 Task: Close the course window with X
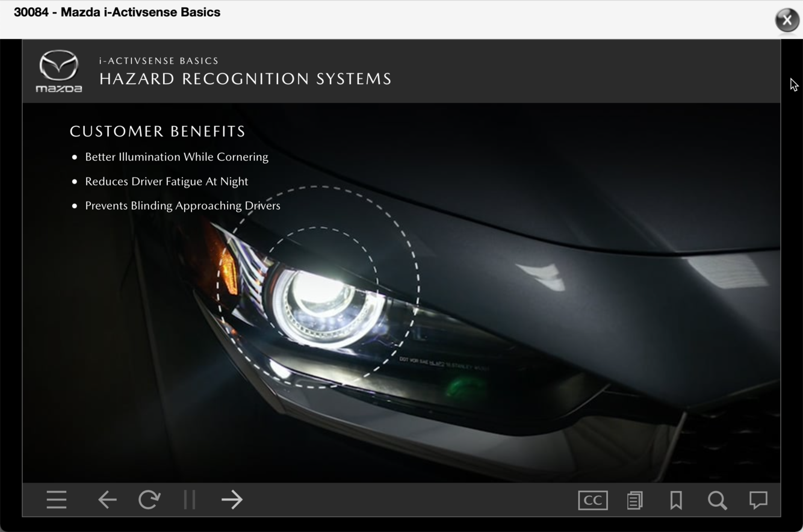coord(787,20)
